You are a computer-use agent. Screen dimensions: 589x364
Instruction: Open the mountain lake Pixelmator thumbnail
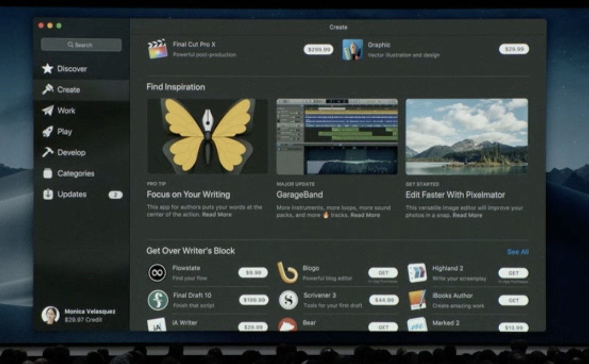(467, 136)
